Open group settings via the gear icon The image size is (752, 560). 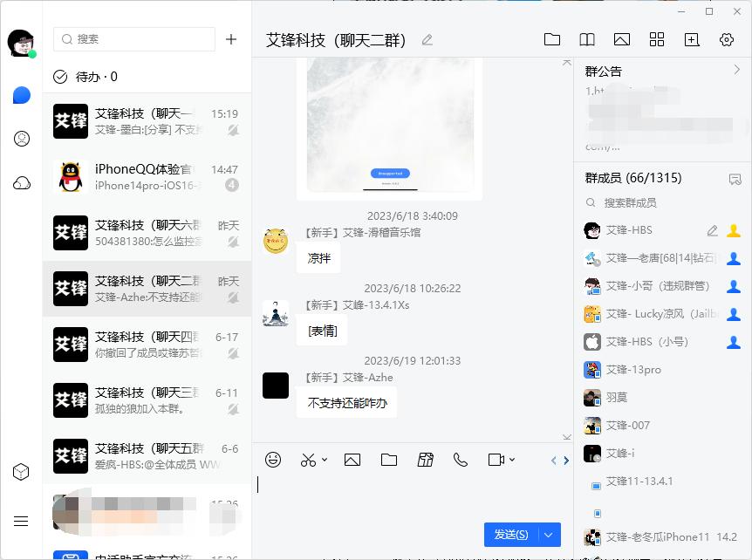pyautogui.click(x=727, y=39)
